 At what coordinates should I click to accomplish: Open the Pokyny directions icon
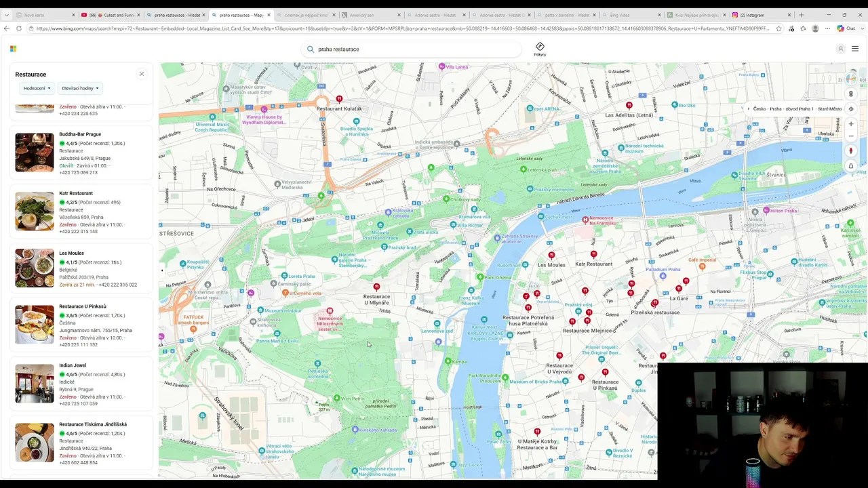540,49
